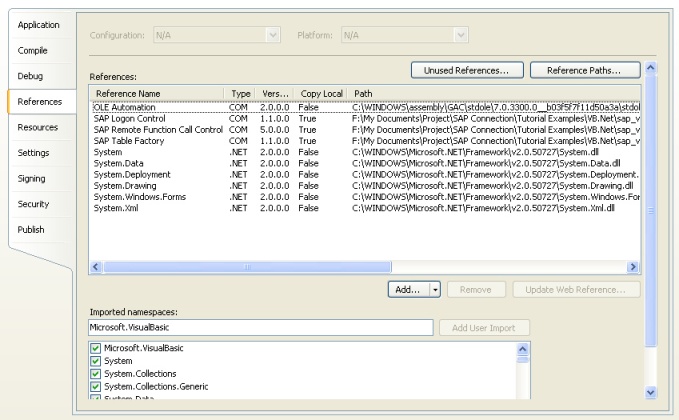Switch to the Compile tab
Screen dimensions: 679x420
pyautogui.click(x=33, y=50)
